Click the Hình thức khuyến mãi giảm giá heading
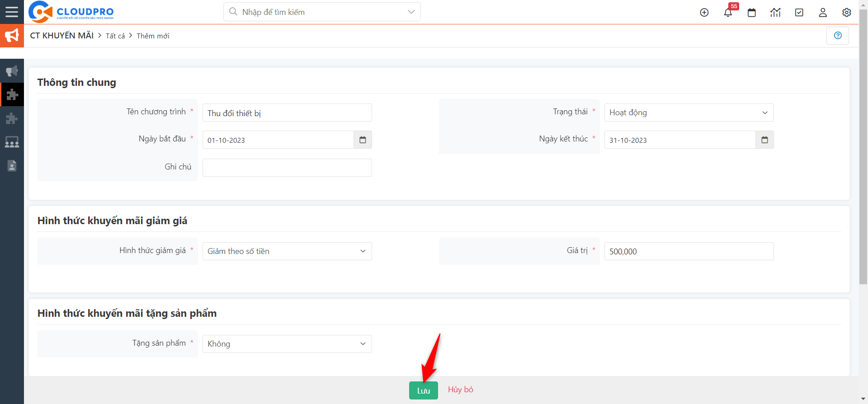Screen dimensions: 868x404 pos(112,221)
